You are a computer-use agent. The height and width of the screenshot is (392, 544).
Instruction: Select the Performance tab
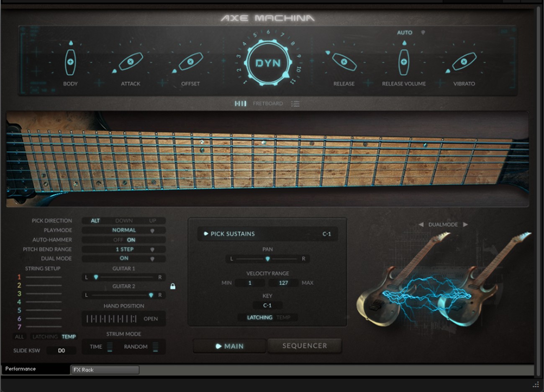pos(20,369)
